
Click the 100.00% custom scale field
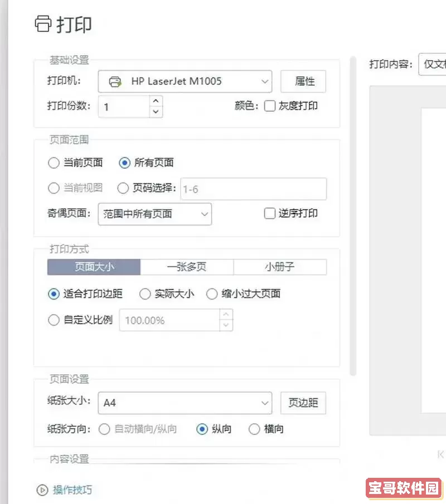coord(169,320)
